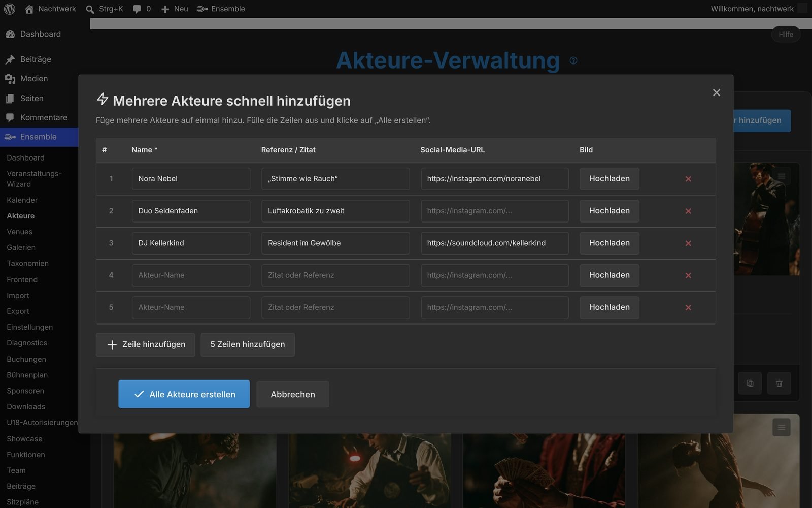Click the help icon beside Akteure-Verwaltung title

573,60
